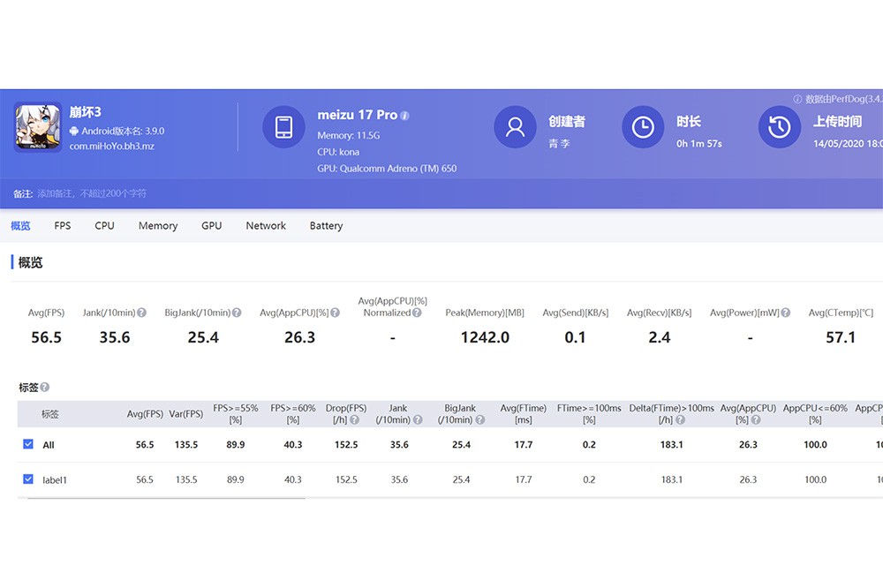Click the Avg(Recv) value 2.4
Image resolution: width=883 pixels, height=588 pixels.
coord(660,337)
